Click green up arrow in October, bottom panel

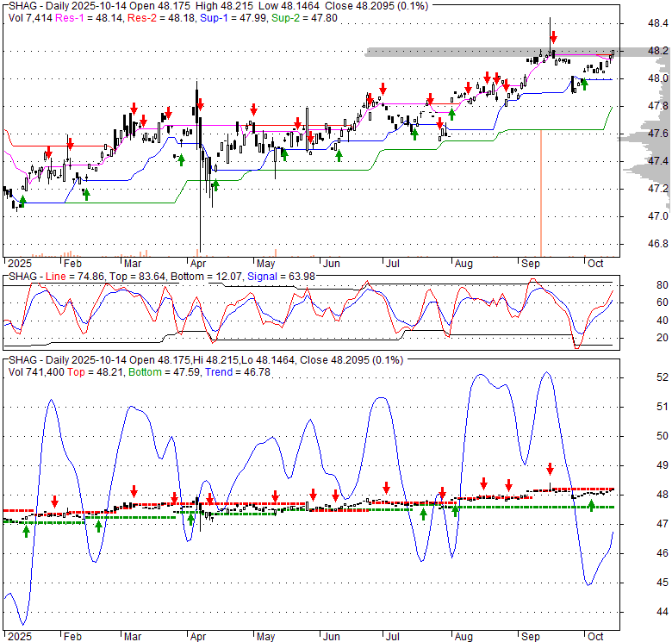(592, 505)
